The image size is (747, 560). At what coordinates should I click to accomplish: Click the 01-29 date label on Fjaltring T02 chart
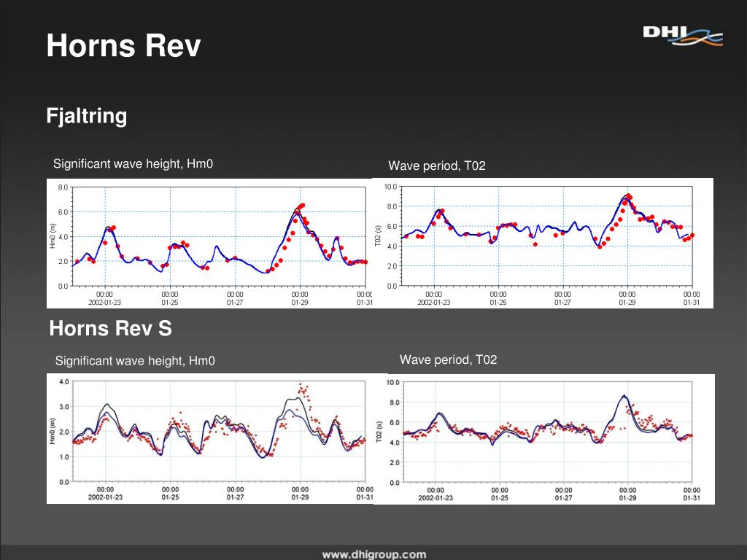point(627,303)
